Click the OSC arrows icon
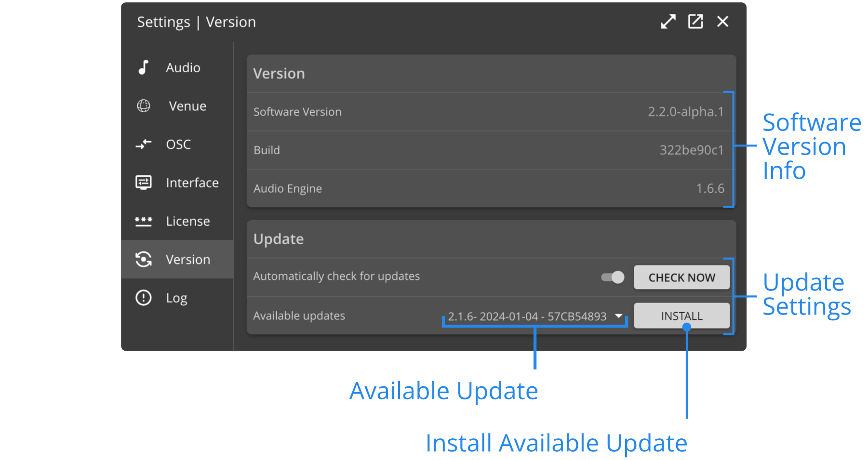Viewport: 868px width, 460px height. pos(144,144)
